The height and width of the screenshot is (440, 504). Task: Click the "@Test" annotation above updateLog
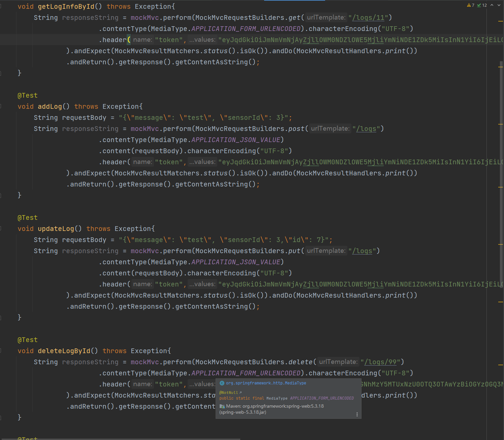(28, 217)
